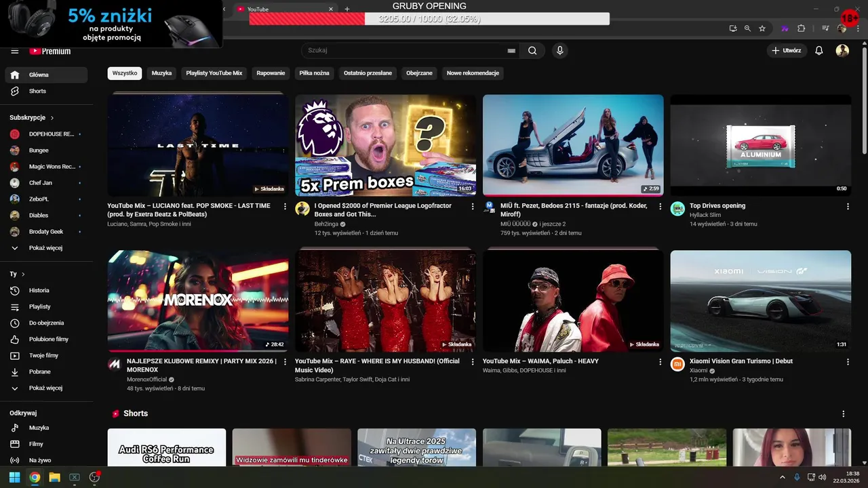Screen dimensions: 868x488
Task: Click the YouTube Premium logo
Action: pyautogui.click(x=50, y=51)
